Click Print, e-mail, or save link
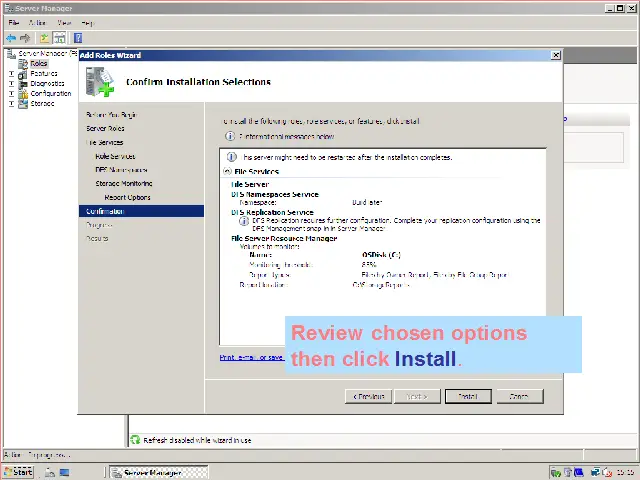 coord(251,358)
